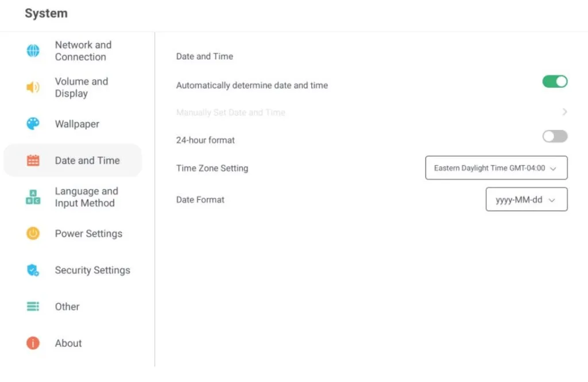The image size is (588, 382).
Task: Go to Security Settings
Action: click(x=73, y=270)
